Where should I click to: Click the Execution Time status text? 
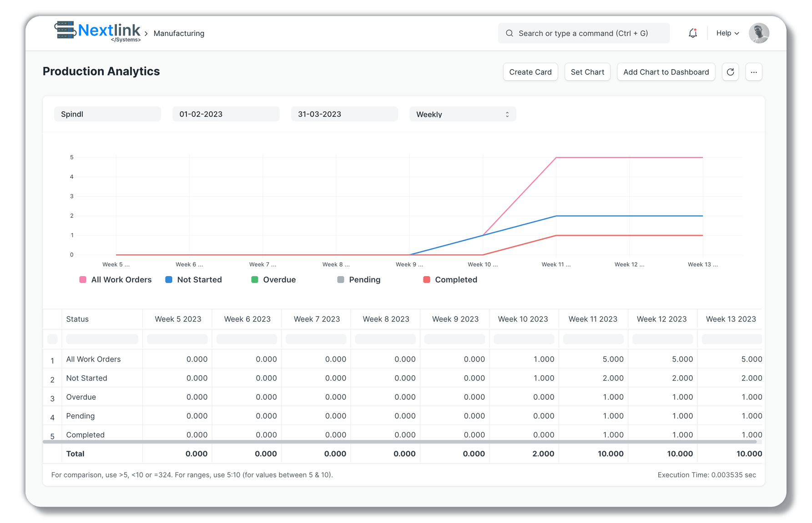pyautogui.click(x=706, y=475)
